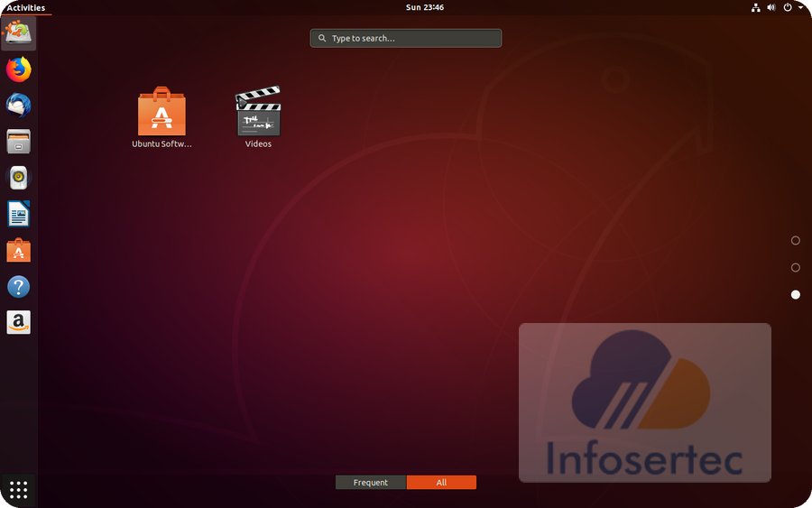This screenshot has width=812, height=508.
Task: Select the second page indicator dot
Action: 795,268
